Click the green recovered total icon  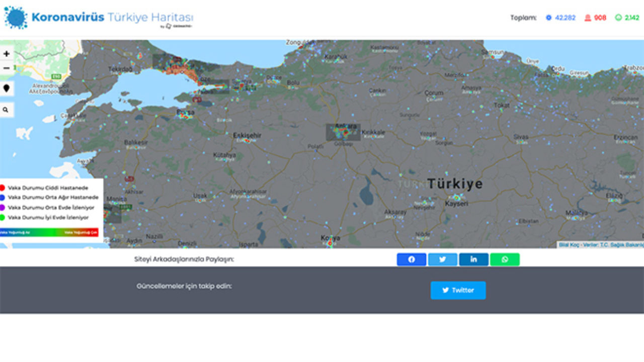pyautogui.click(x=618, y=18)
